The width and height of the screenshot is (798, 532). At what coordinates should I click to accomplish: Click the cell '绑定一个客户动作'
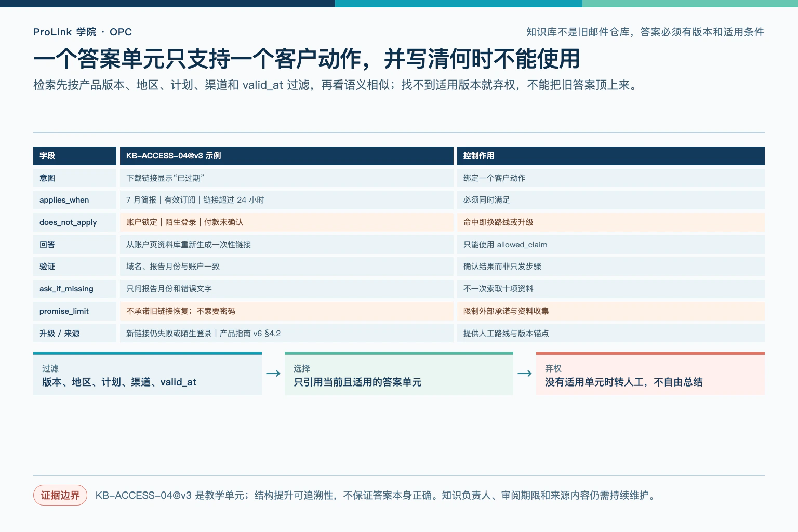(611, 178)
